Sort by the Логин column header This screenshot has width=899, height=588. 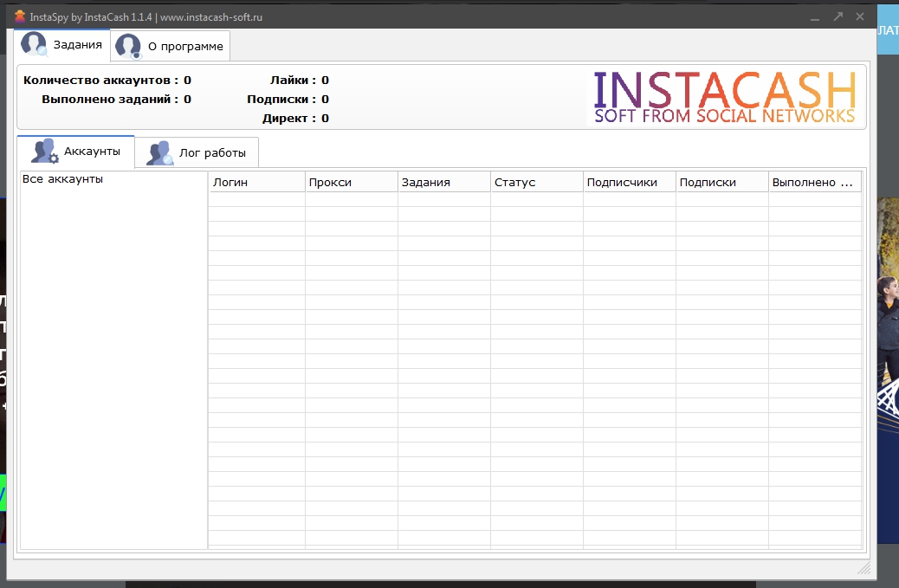pyautogui.click(x=256, y=182)
